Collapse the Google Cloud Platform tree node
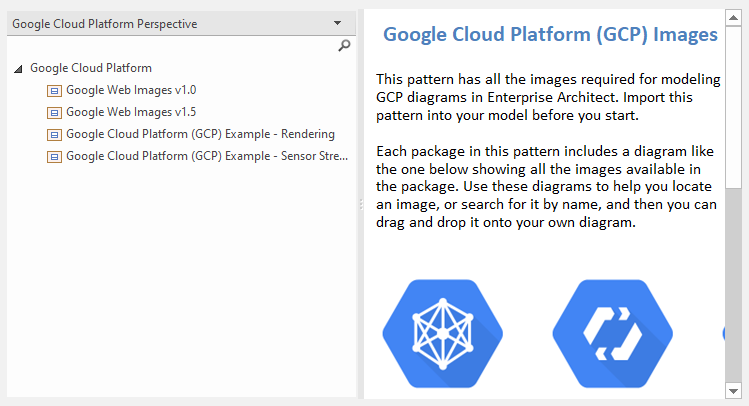Screen dimensions: 749x406 (19, 69)
